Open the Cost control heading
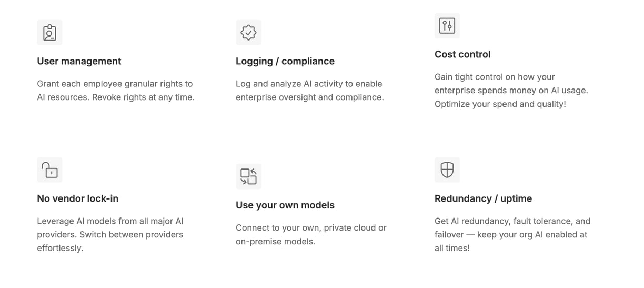 [x=462, y=54]
